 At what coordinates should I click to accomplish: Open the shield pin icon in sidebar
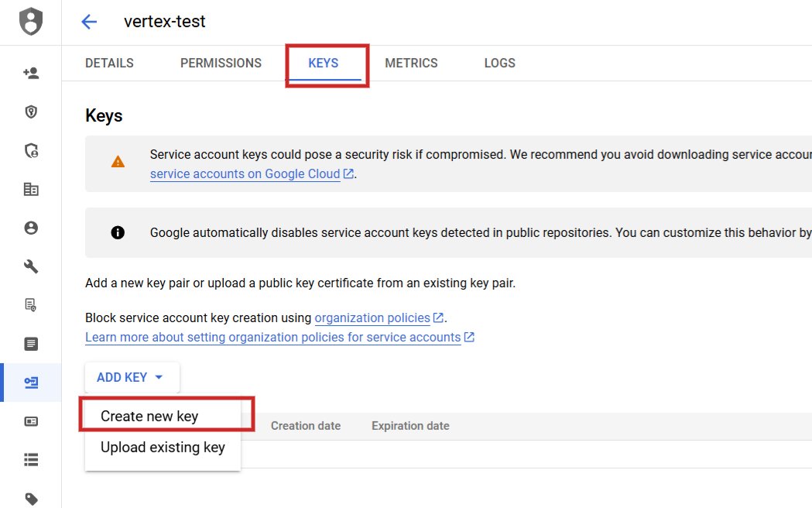(31, 112)
